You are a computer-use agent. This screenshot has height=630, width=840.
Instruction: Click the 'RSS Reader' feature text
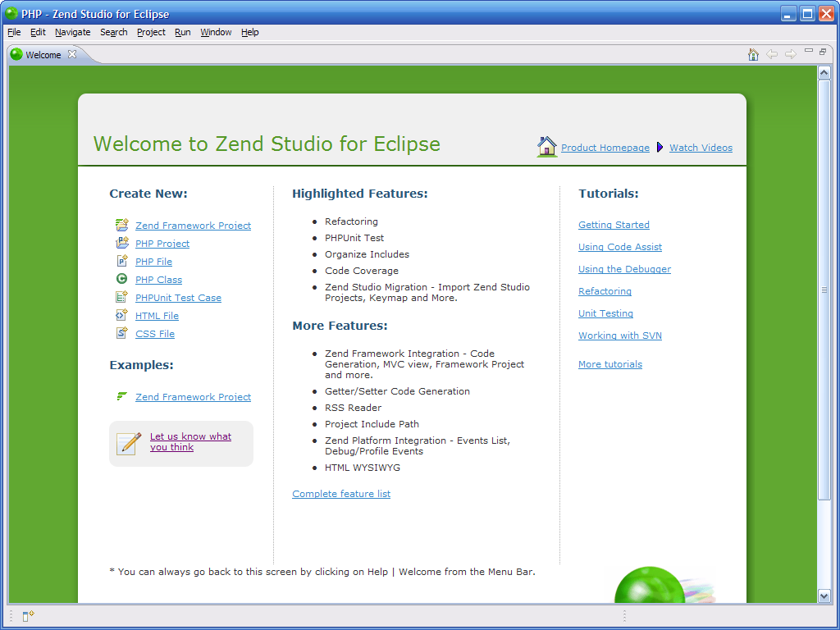[x=353, y=408]
